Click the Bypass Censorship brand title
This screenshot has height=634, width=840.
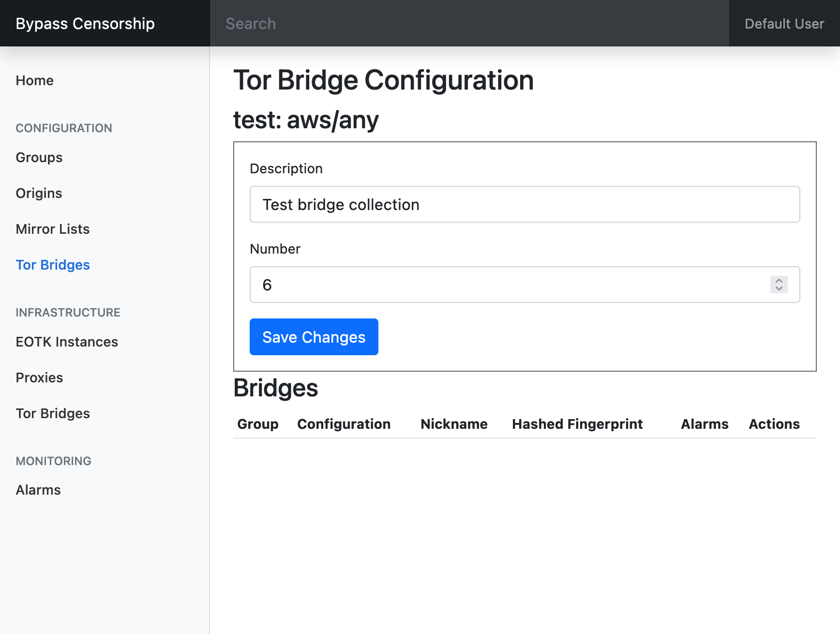point(85,23)
